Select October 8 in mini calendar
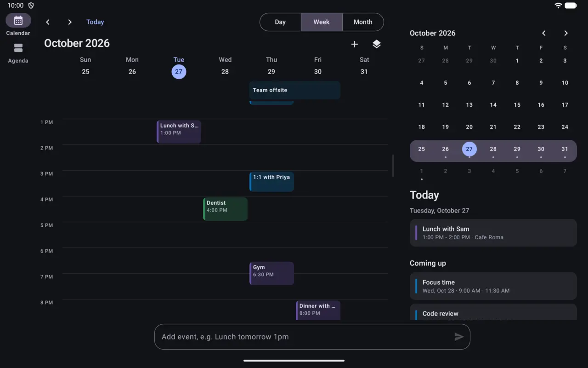588x368 pixels. (x=517, y=83)
